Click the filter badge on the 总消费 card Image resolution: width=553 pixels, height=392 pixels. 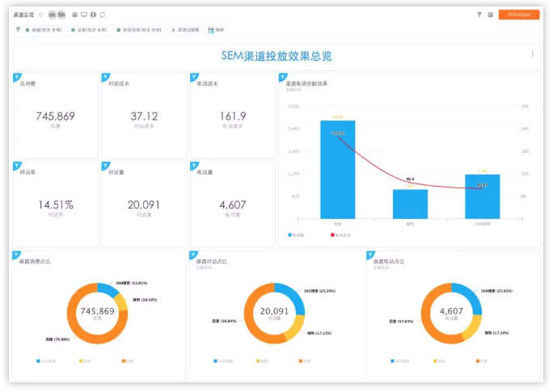(17, 77)
